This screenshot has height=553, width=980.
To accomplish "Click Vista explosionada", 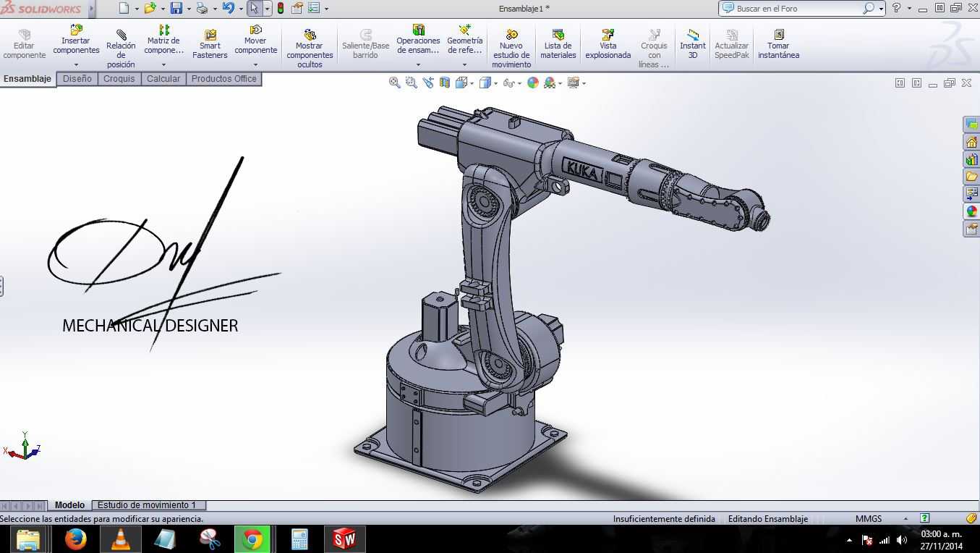I will 608,45.
